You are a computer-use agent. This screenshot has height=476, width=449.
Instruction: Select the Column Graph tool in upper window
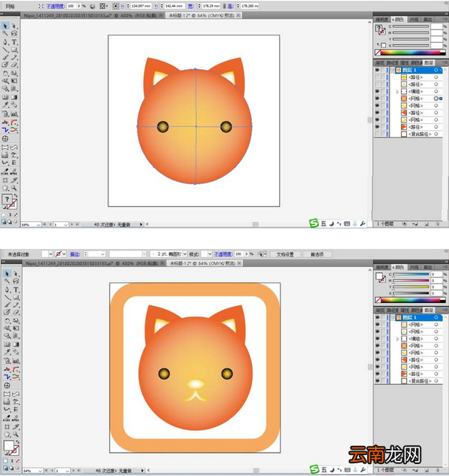(x=14, y=114)
